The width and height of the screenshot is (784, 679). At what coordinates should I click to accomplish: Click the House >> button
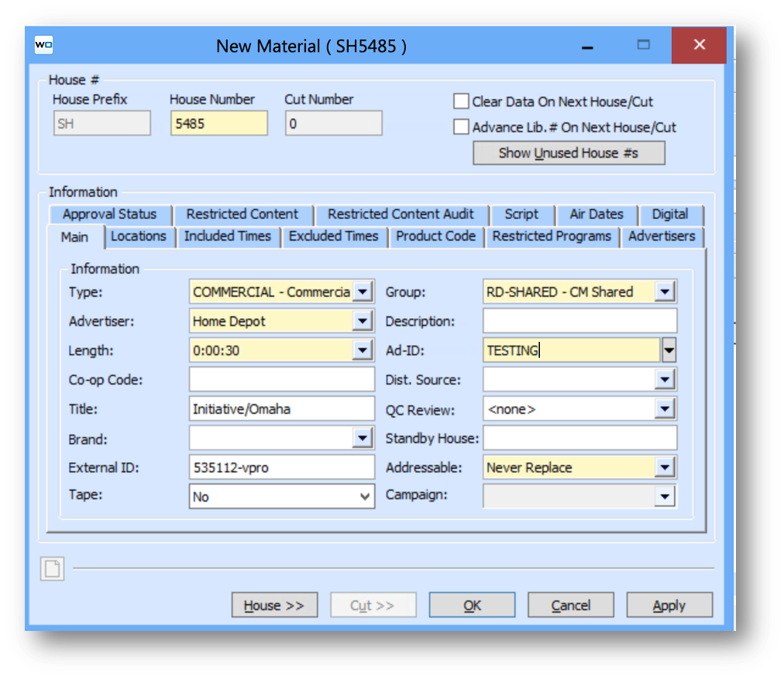coord(274,605)
